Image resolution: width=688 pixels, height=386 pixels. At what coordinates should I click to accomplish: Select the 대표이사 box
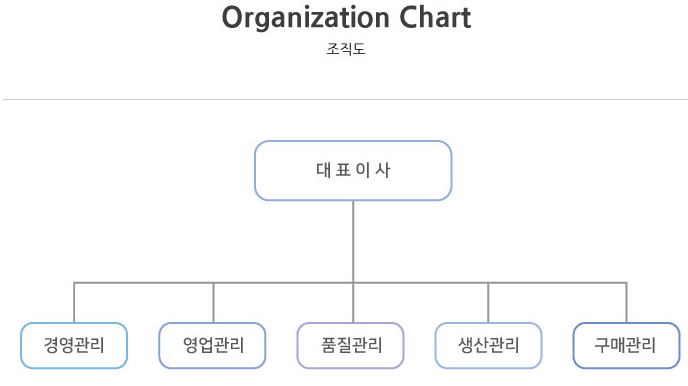click(353, 171)
